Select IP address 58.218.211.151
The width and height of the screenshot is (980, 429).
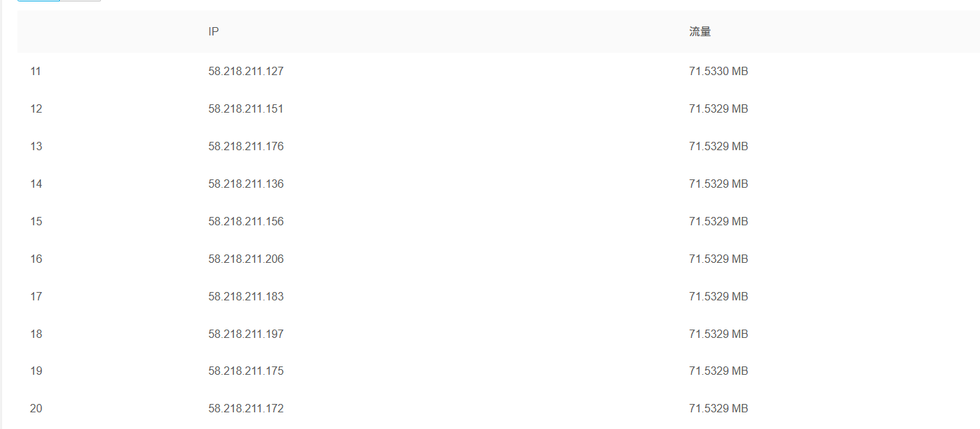point(246,108)
